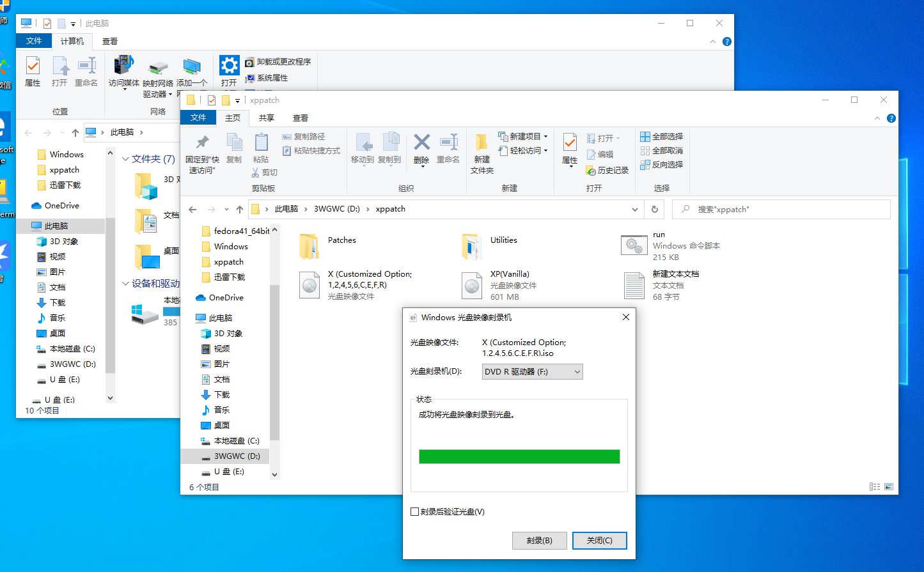Collapse the xppatch ribbon with the chevron
This screenshot has height=572, width=924.
pos(877,118)
